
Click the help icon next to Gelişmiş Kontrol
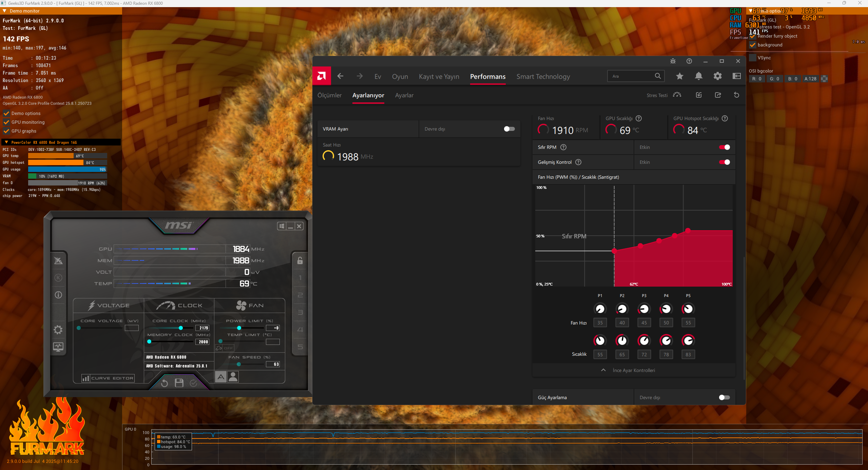pos(578,162)
